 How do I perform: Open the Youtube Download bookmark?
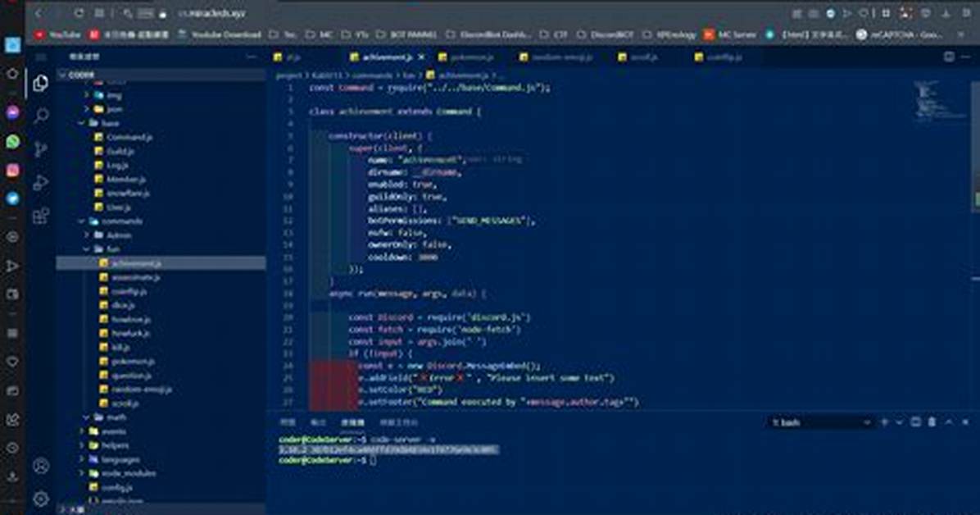pyautogui.click(x=220, y=34)
